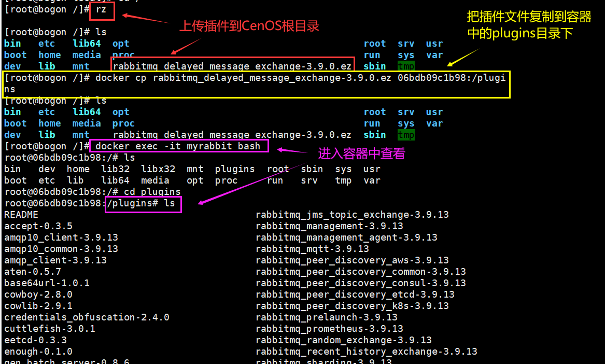
Task: Click the 'aten-0.5.7' entry
Action: (33, 272)
